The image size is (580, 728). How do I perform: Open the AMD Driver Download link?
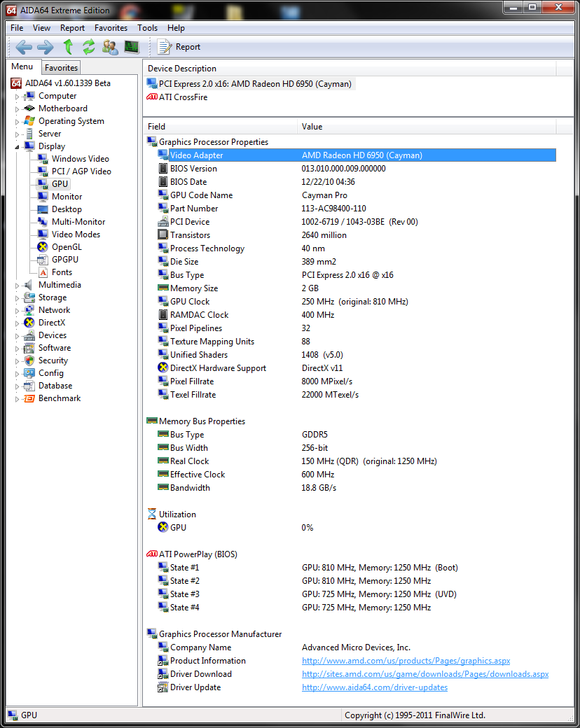pyautogui.click(x=425, y=673)
